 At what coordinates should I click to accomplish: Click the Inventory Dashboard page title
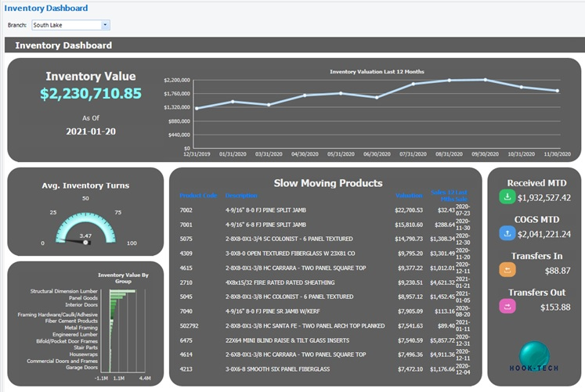pos(46,8)
